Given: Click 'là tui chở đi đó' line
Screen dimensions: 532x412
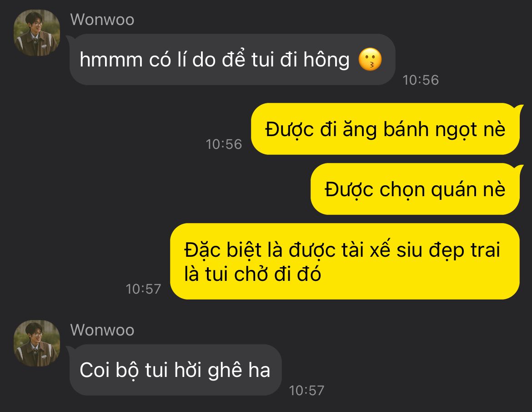Looking at the screenshot, I should [x=252, y=274].
